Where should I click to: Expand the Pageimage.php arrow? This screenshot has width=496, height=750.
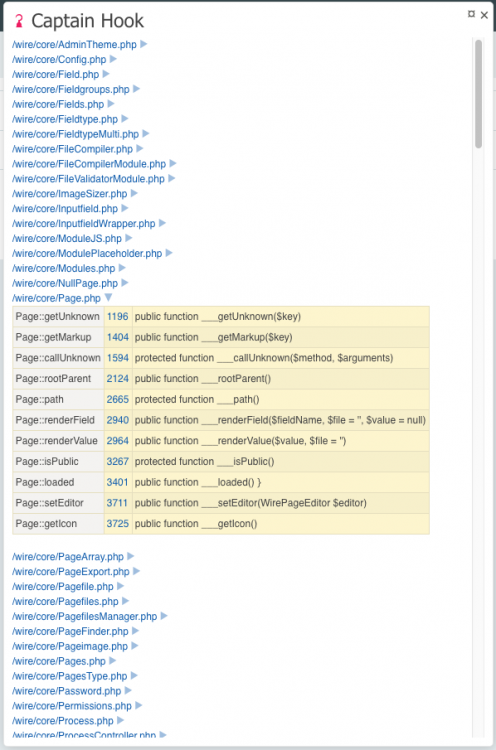pos(135,645)
